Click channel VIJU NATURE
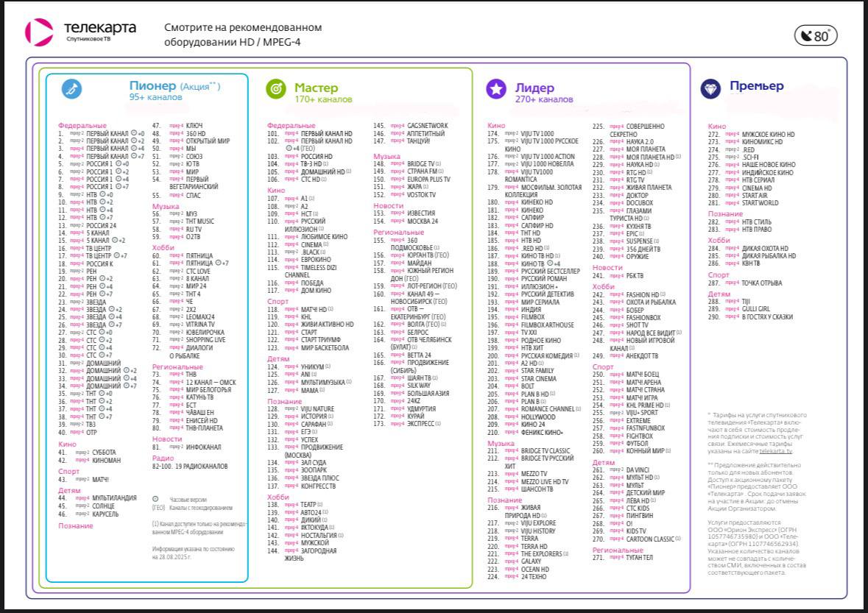This screenshot has width=868, height=613. (x=317, y=409)
